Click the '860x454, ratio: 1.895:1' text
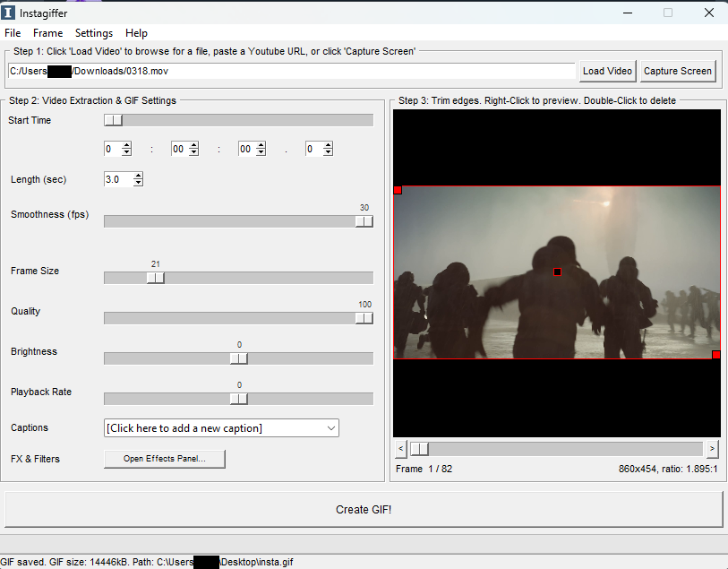The image size is (728, 569). point(668,469)
